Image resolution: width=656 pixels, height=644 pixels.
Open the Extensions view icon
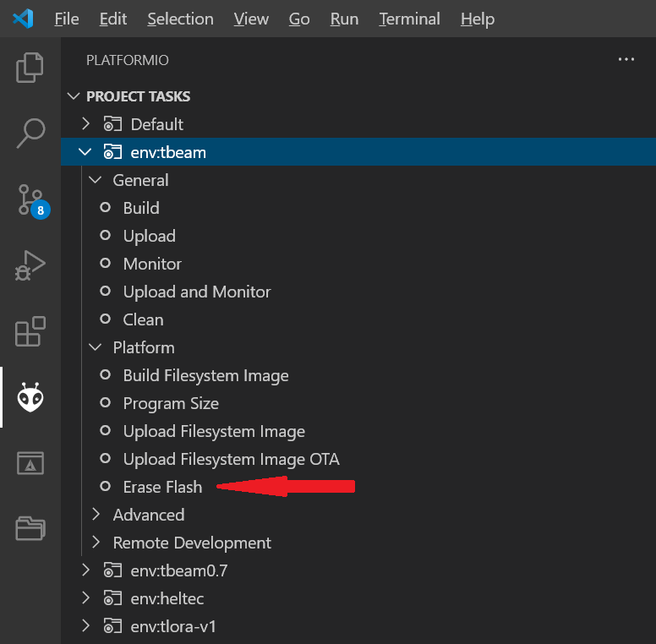(x=30, y=331)
